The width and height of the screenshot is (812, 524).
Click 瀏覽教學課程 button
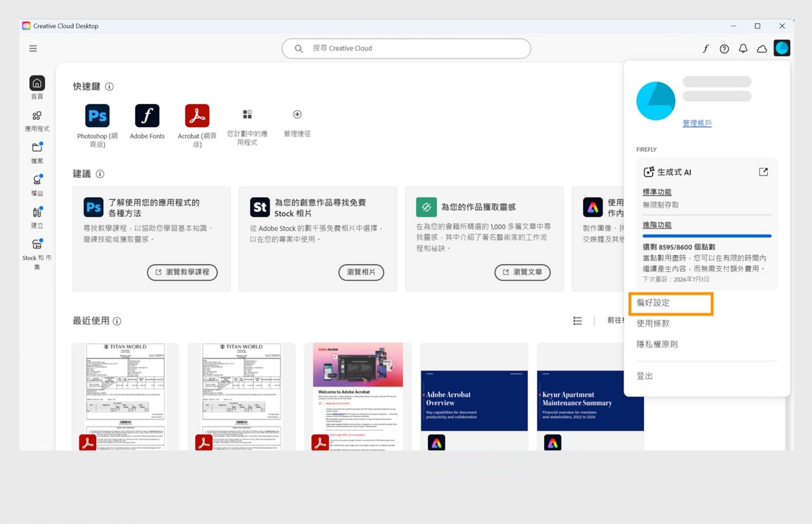[182, 272]
